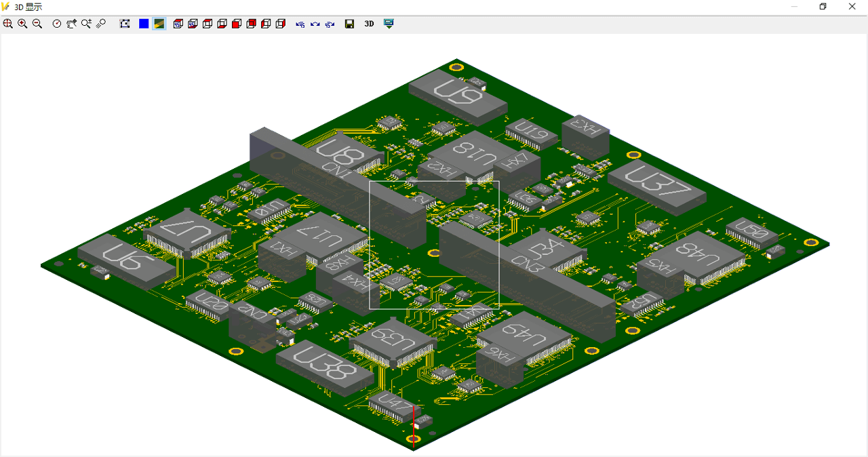Click the monitor icon with green down arrow
The width and height of the screenshot is (868, 457).
coord(389,24)
